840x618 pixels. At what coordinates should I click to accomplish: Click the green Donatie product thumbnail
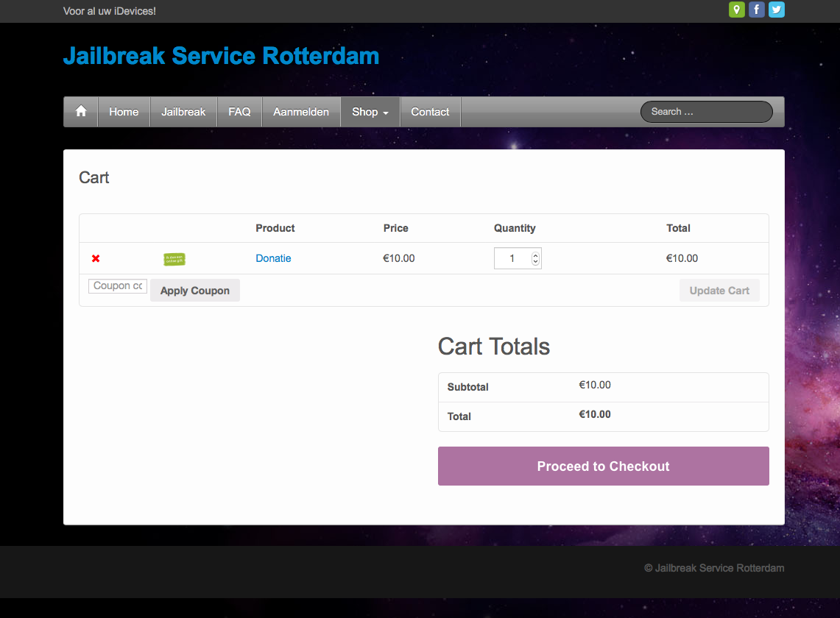point(174,259)
